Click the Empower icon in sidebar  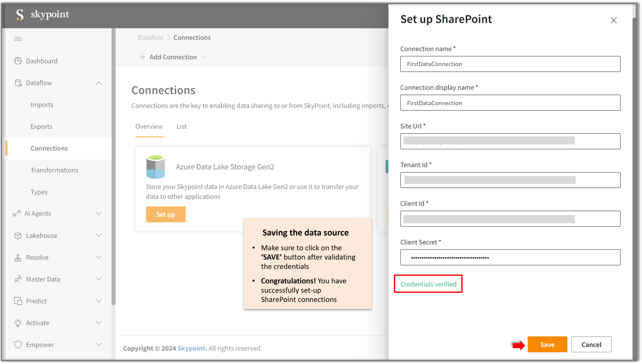tap(18, 344)
